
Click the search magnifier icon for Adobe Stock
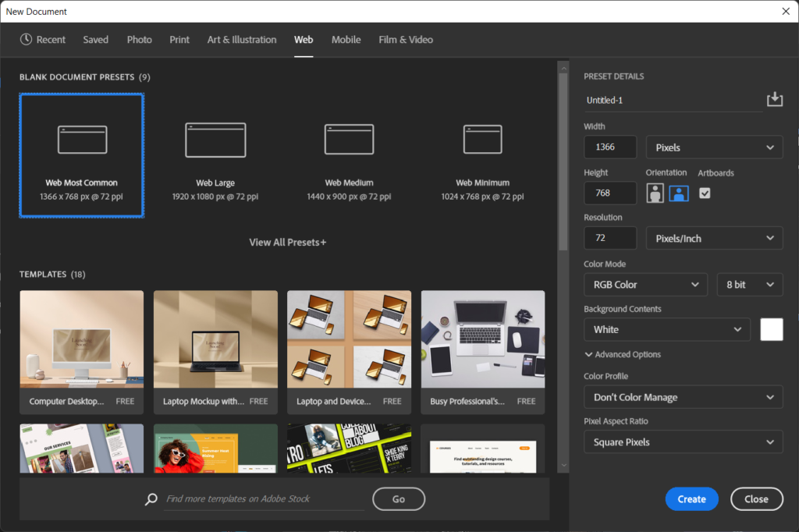click(x=151, y=499)
